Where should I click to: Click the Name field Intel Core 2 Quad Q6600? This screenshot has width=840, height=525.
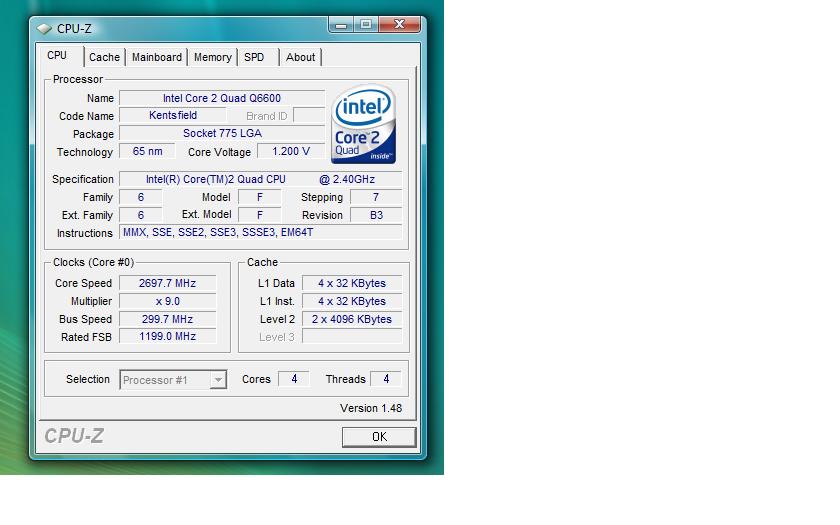tap(222, 98)
